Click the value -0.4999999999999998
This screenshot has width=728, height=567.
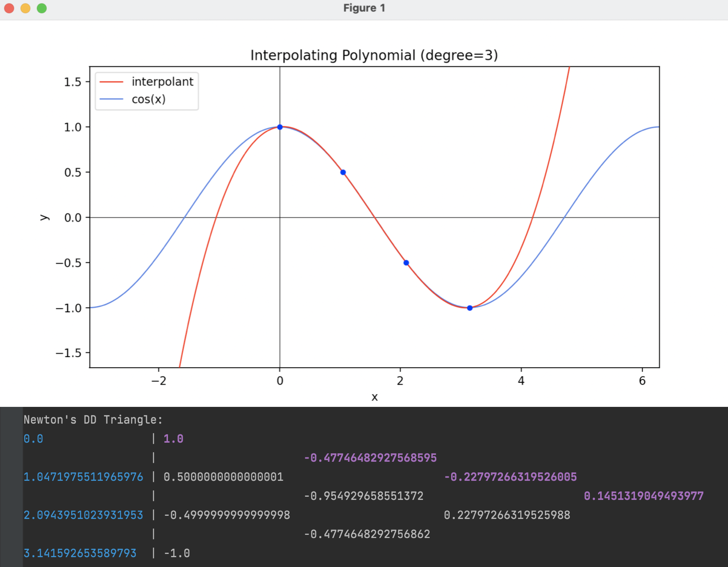(227, 515)
